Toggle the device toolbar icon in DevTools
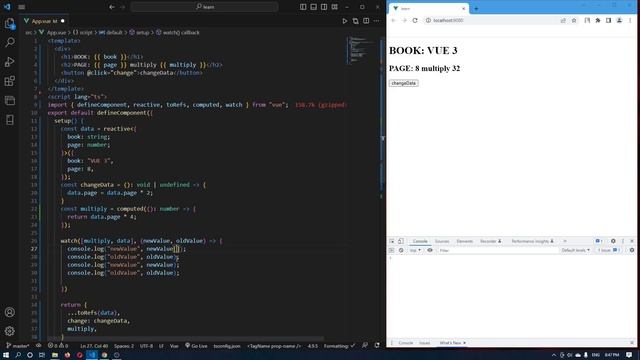 pos(401,241)
